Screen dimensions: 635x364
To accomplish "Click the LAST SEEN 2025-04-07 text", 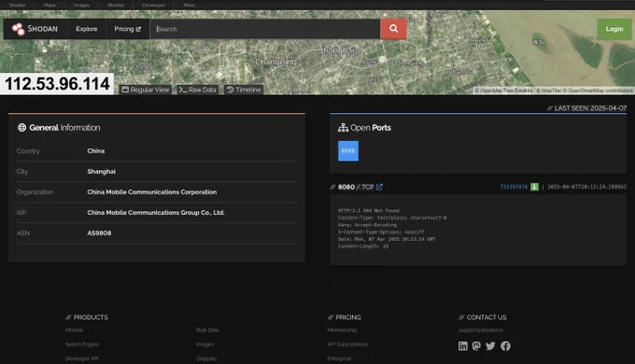I will tap(586, 108).
